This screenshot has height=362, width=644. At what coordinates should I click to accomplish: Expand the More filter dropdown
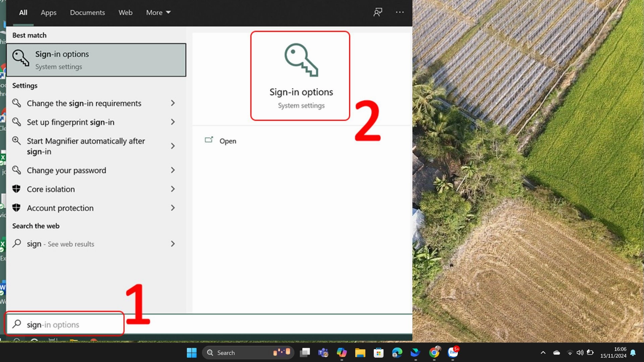(x=158, y=12)
